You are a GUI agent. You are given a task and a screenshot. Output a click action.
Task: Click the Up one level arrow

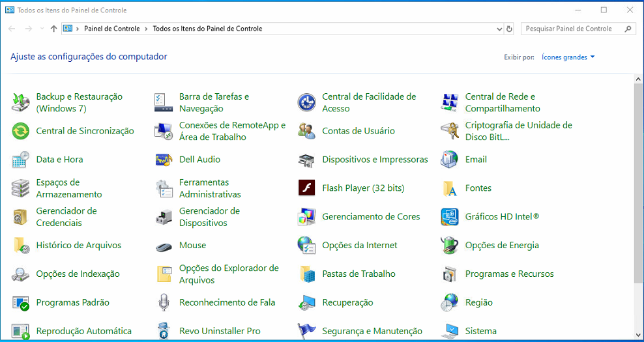(x=53, y=29)
